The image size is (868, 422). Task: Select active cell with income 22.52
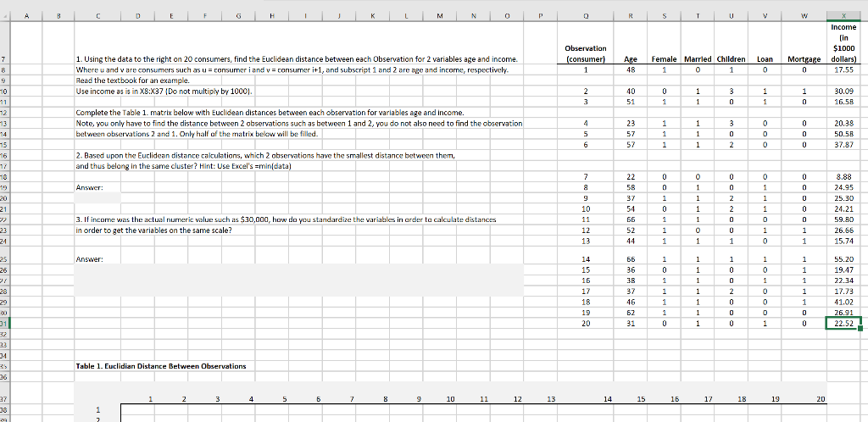pyautogui.click(x=843, y=324)
